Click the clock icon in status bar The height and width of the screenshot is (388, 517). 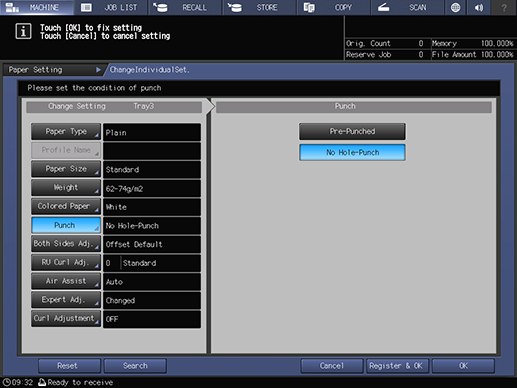coord(6,382)
